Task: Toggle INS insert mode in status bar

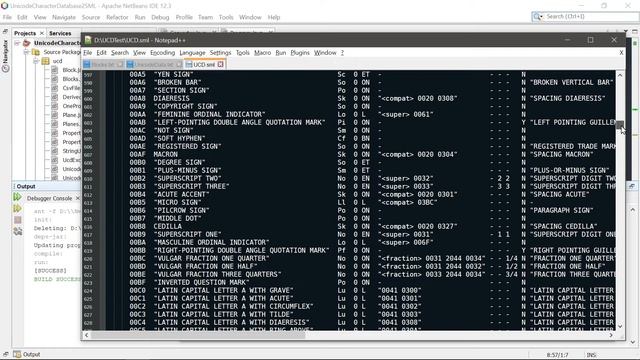Action: coord(591,355)
